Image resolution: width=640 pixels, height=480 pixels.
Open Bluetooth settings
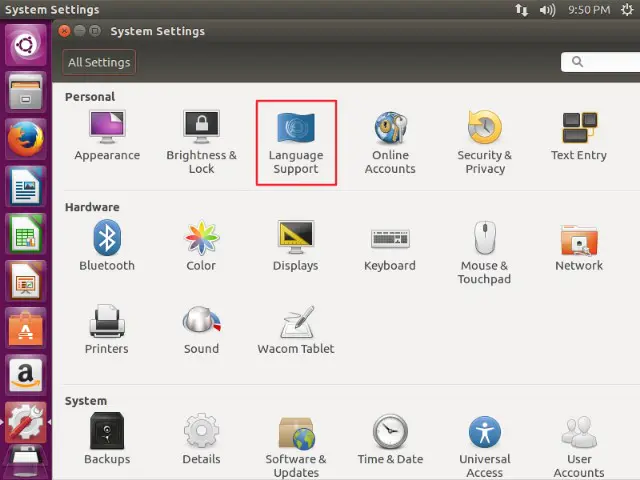click(107, 245)
